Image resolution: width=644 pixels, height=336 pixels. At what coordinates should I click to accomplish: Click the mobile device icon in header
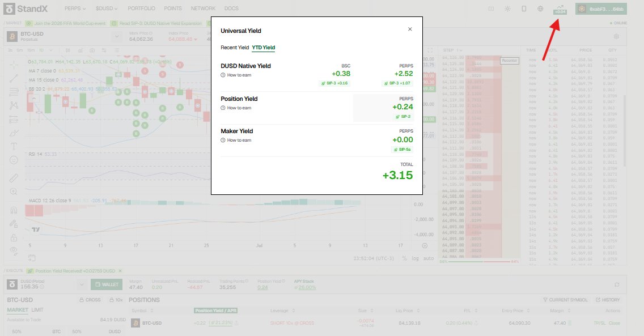point(524,8)
